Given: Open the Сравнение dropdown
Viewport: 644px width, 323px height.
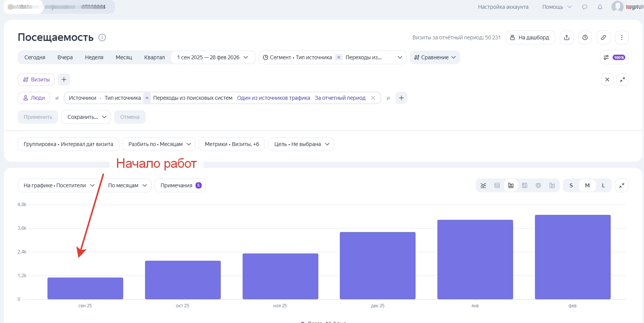Looking at the screenshot, I should coord(435,57).
